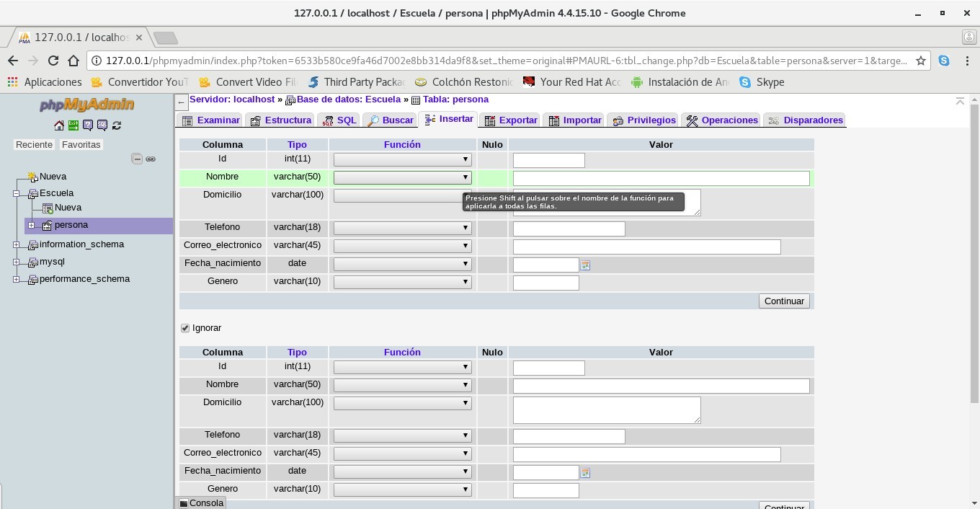
Task: Open the phpMyAdmin documentation help icon
Action: 88,125
